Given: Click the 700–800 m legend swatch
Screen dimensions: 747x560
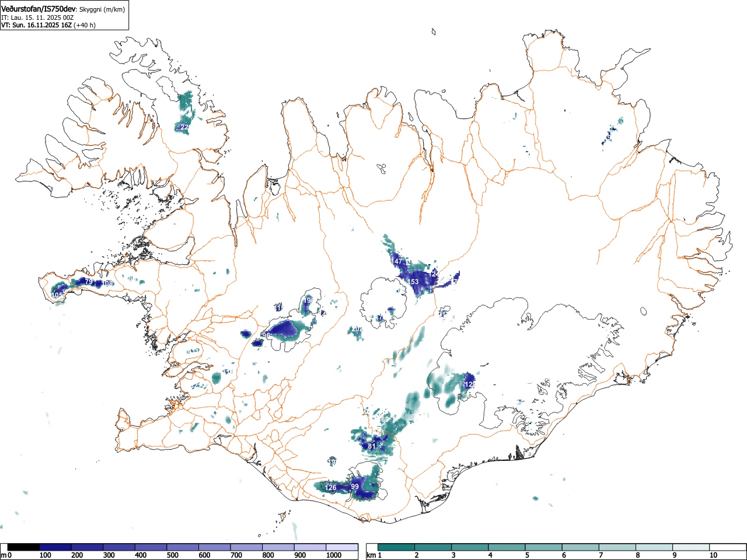Looking at the screenshot, I should [x=246, y=547].
